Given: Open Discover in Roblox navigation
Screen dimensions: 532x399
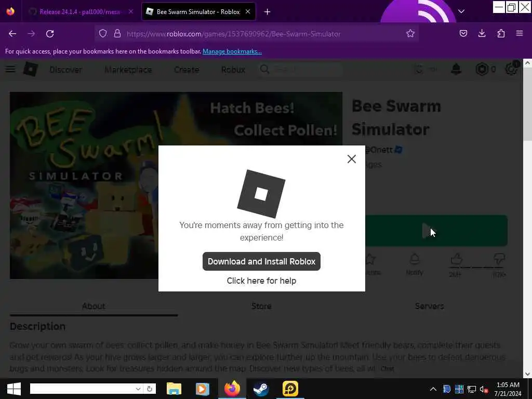Looking at the screenshot, I should [x=66, y=70].
